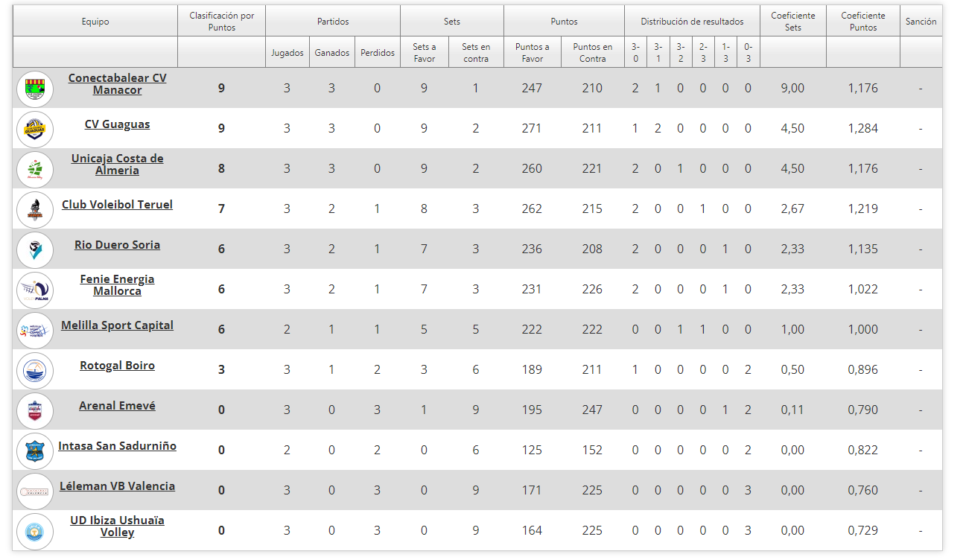Click the Rio Duero Soria logo
This screenshot has height=560, width=966.
coord(35,250)
